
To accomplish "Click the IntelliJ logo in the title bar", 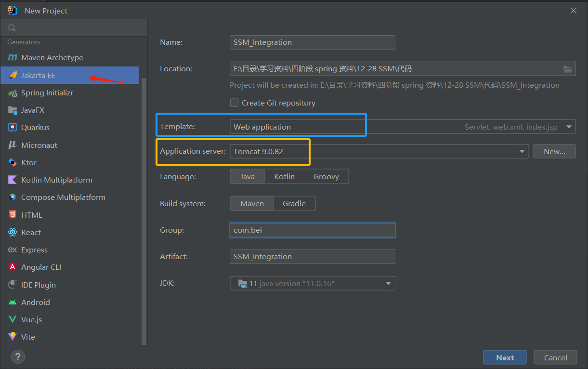I will point(13,10).
